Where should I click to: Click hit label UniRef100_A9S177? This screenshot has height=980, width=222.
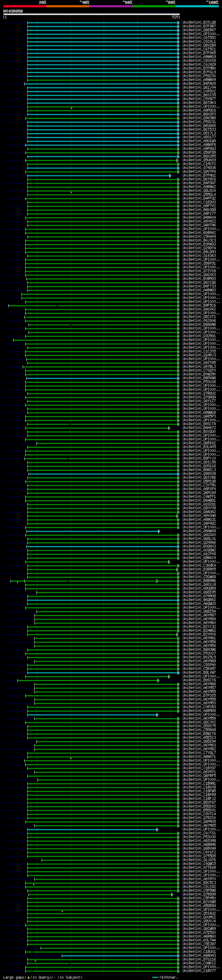click(x=199, y=137)
